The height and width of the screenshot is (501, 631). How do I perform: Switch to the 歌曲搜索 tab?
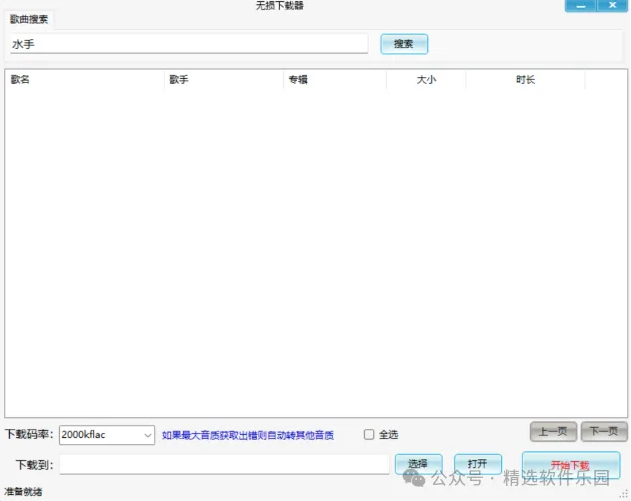pos(29,19)
